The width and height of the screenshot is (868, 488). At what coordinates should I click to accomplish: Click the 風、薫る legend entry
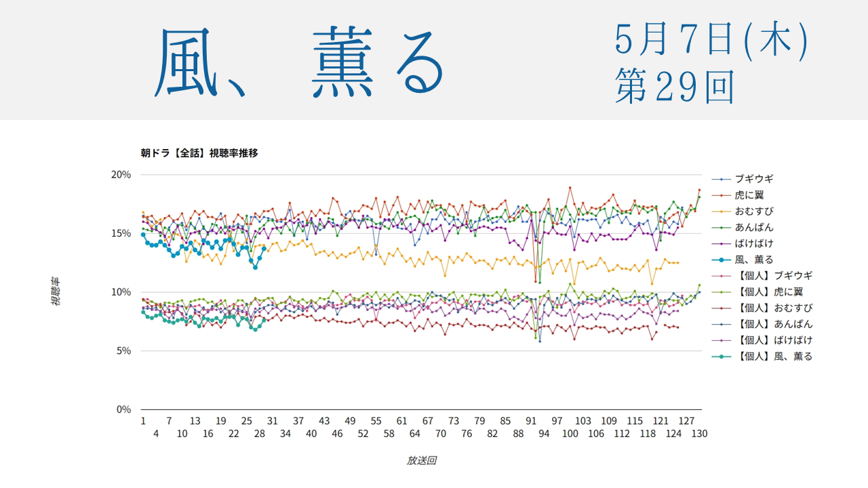(743, 260)
